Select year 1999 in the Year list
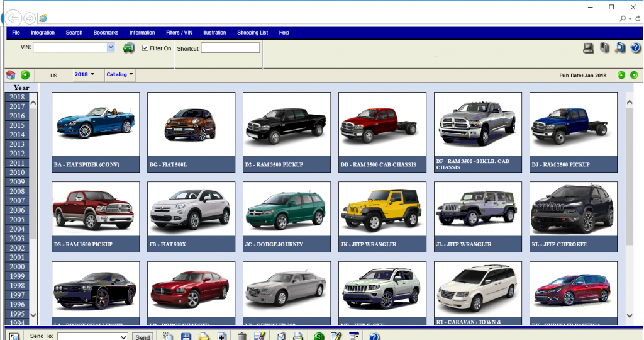 click(17, 276)
